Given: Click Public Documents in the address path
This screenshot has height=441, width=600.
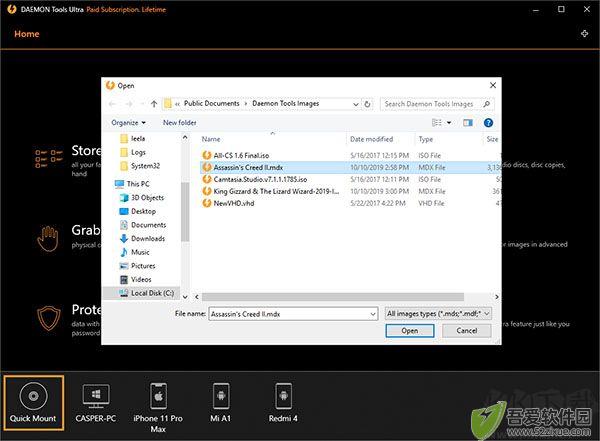Looking at the screenshot, I should tap(211, 103).
